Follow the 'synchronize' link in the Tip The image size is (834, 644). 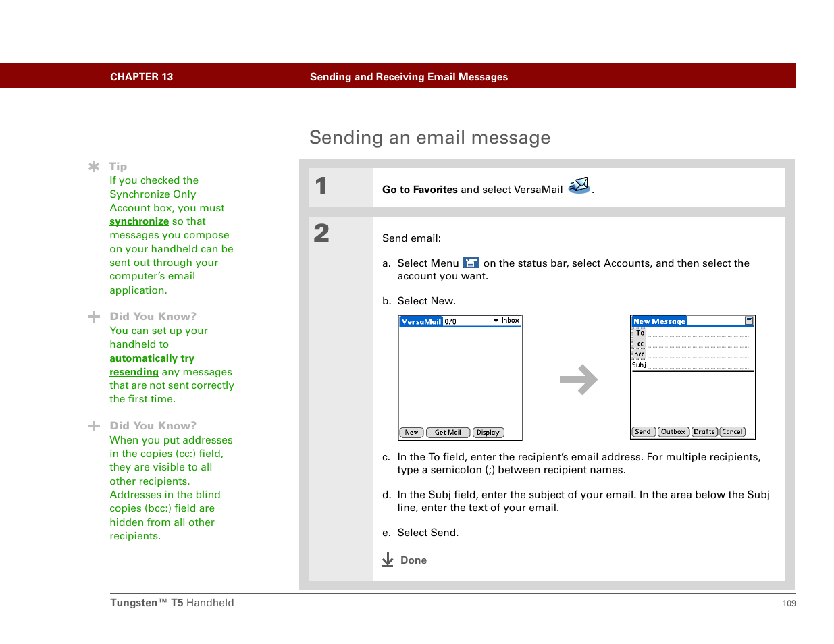click(x=139, y=221)
